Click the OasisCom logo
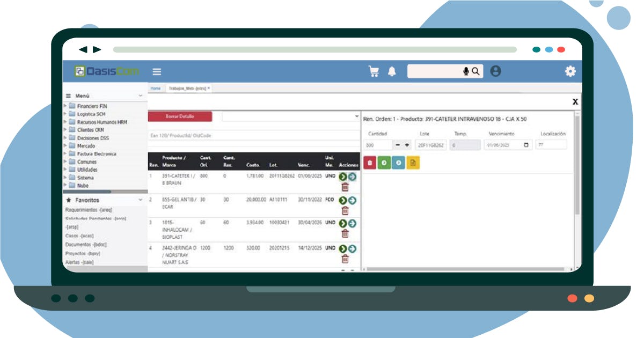 107,71
